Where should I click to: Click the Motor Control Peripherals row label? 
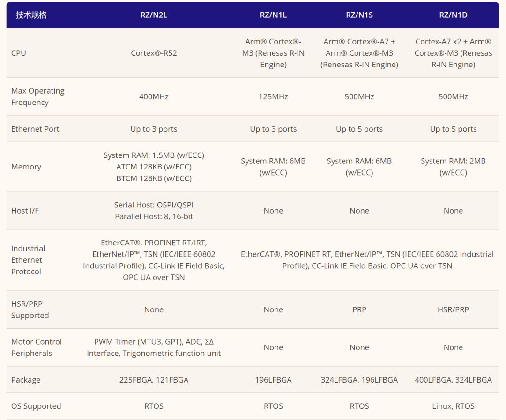click(37, 347)
